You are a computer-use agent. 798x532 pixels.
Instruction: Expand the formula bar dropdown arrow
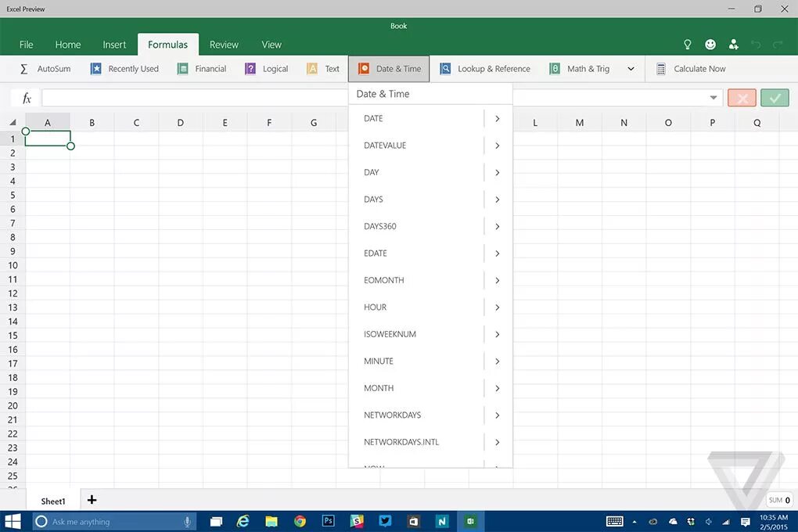pyautogui.click(x=713, y=98)
